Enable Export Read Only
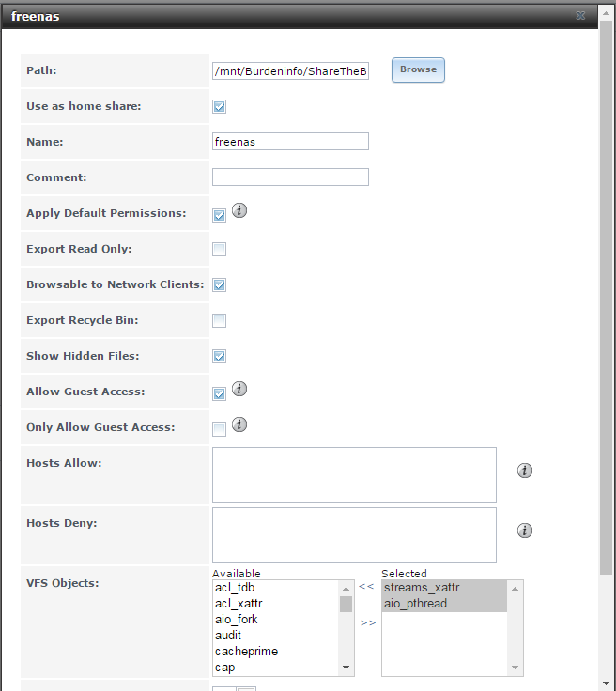The image size is (616, 691). [220, 250]
